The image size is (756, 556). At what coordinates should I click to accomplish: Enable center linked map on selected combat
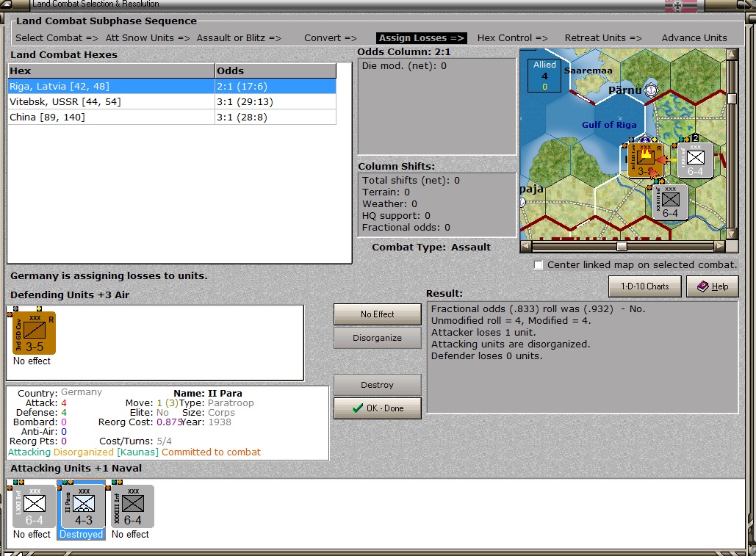click(x=538, y=265)
